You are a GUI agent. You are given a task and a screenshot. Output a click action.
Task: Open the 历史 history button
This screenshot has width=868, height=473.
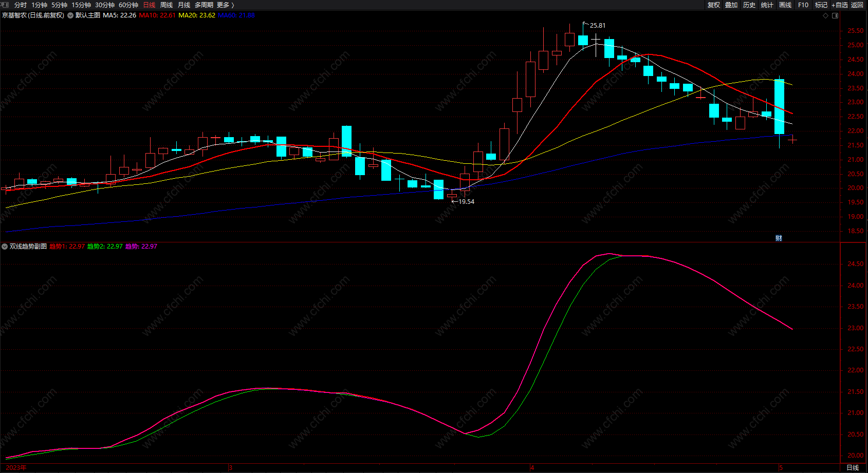pyautogui.click(x=749, y=5)
